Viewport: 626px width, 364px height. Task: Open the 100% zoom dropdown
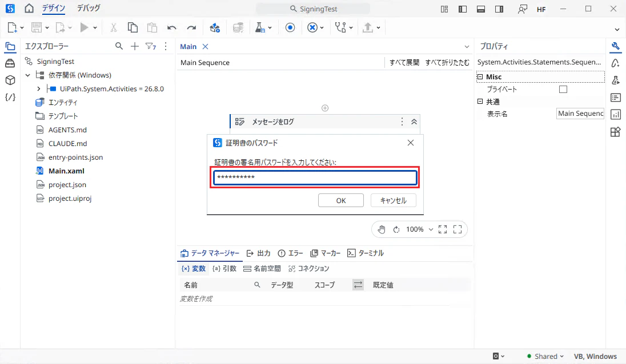tap(431, 229)
